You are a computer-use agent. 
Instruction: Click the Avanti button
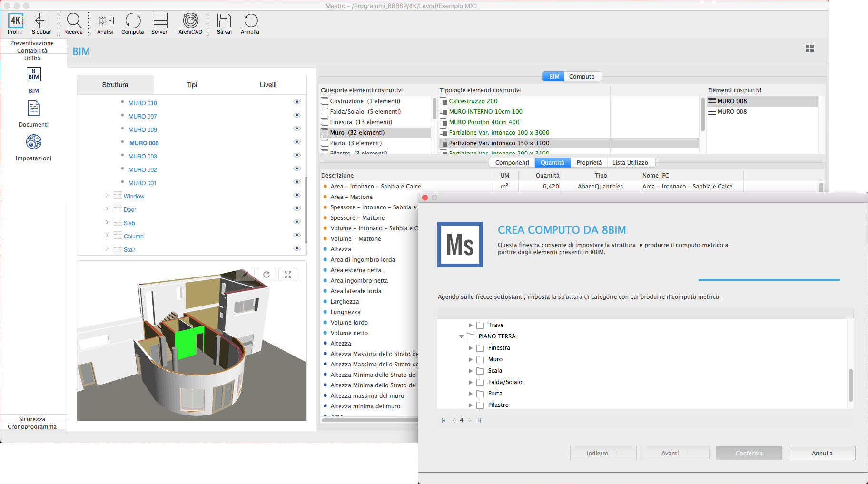pos(675,453)
